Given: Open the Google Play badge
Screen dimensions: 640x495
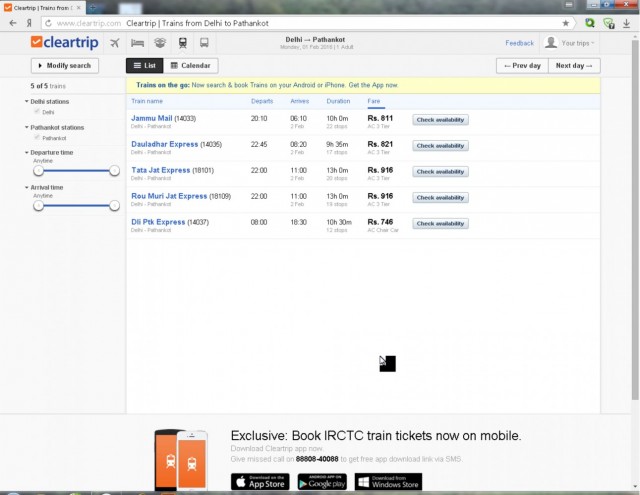Looking at the screenshot, I should (x=326, y=482).
